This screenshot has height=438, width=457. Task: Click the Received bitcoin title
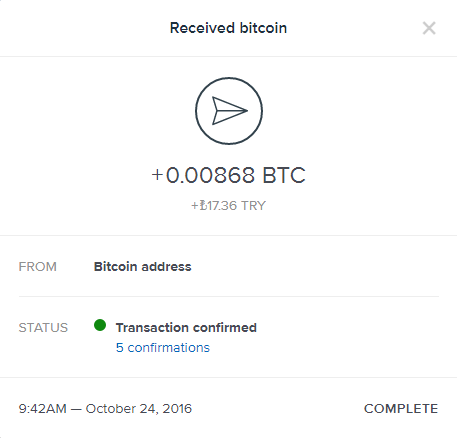pos(228,28)
